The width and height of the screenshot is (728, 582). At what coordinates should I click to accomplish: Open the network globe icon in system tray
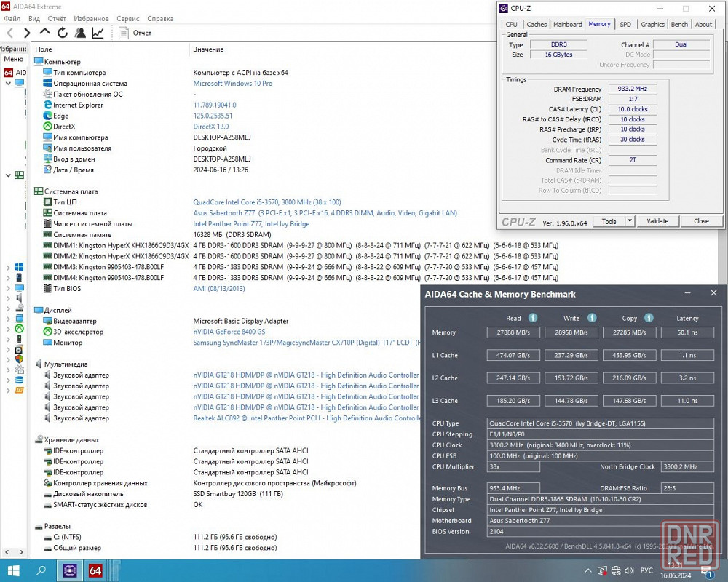click(x=616, y=570)
